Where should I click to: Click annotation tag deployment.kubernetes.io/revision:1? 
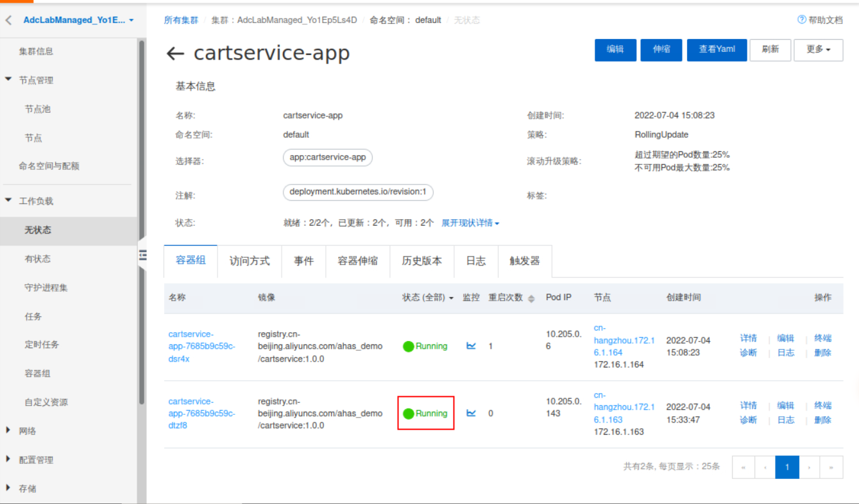click(x=358, y=192)
